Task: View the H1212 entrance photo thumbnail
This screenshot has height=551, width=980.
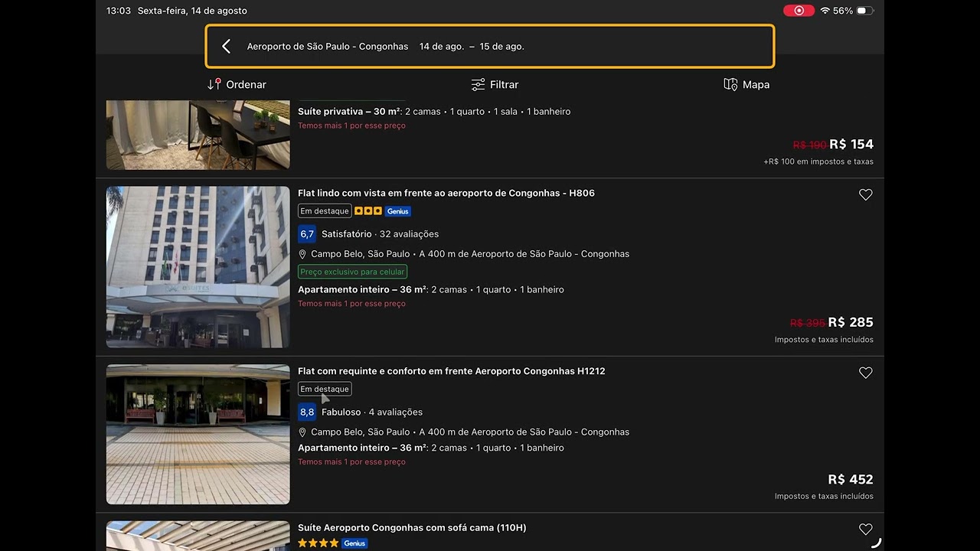Action: [x=198, y=435]
